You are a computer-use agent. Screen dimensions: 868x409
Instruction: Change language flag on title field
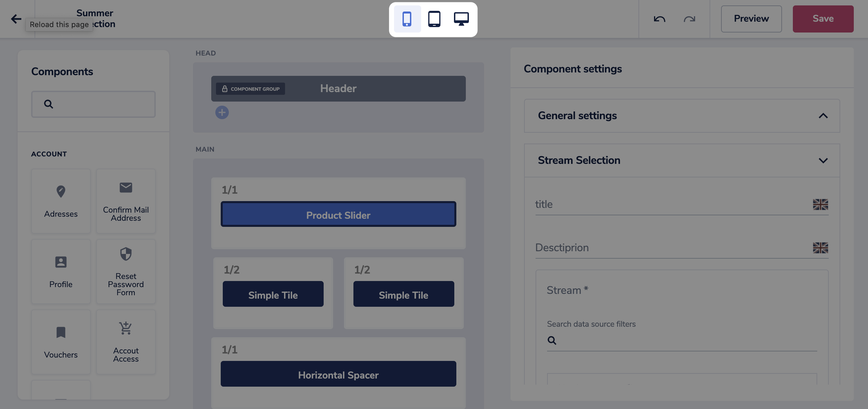[821, 204]
